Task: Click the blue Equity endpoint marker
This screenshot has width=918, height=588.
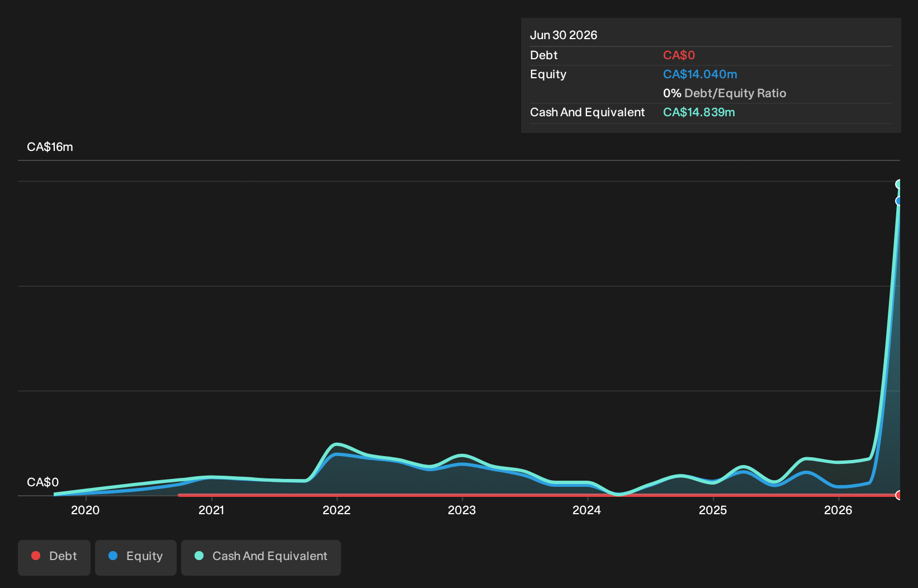Action: point(899,201)
